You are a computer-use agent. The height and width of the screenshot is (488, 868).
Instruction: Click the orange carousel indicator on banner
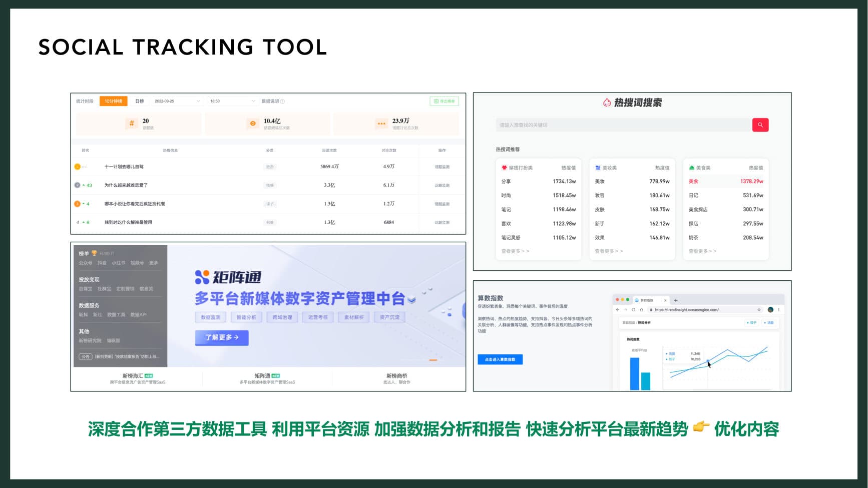(x=433, y=360)
